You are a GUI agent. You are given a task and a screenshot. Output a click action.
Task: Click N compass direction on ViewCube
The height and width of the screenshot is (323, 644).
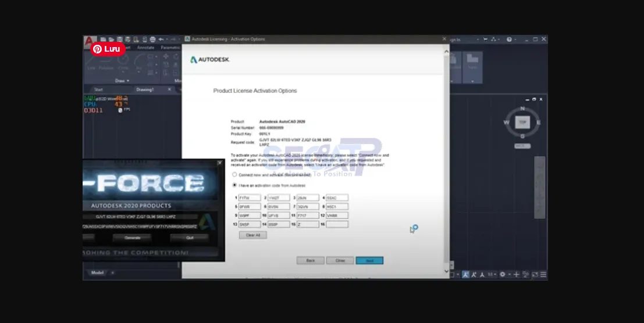522,109
